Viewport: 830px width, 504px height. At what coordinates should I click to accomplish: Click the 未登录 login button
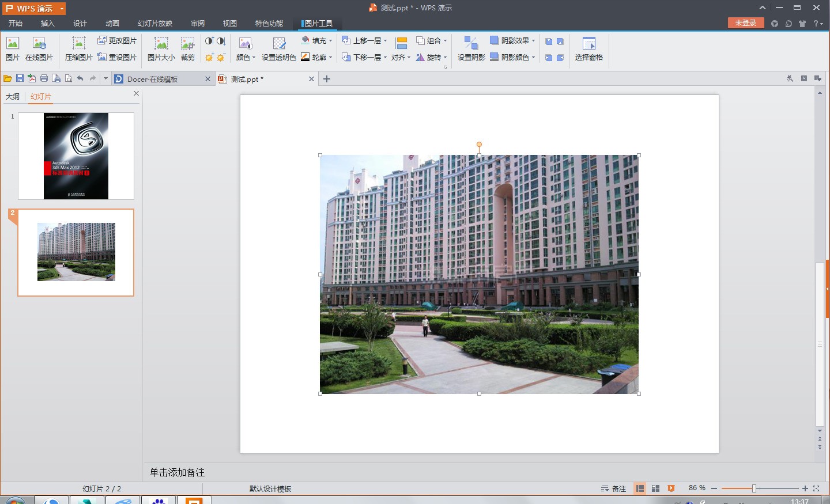(746, 23)
